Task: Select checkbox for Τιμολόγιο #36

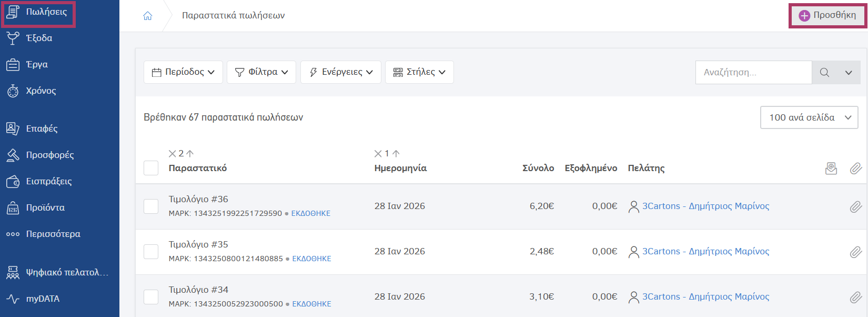Action: click(151, 206)
